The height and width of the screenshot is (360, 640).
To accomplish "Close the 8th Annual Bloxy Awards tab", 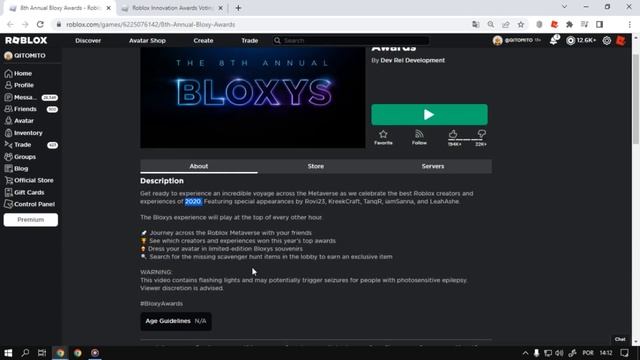I will [x=109, y=8].
